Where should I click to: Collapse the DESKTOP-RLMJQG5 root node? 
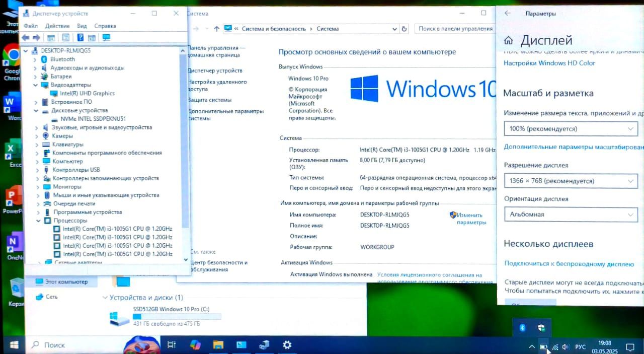(26, 51)
